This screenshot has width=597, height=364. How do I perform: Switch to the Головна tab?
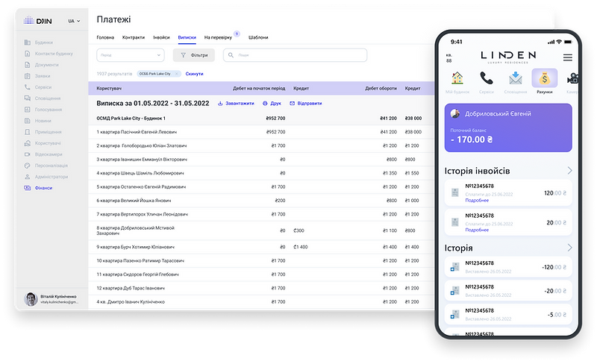click(105, 37)
